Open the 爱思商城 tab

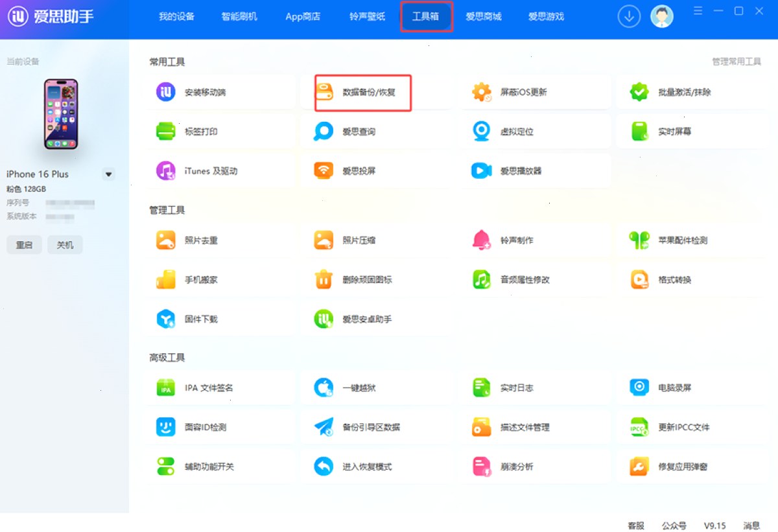pyautogui.click(x=483, y=17)
